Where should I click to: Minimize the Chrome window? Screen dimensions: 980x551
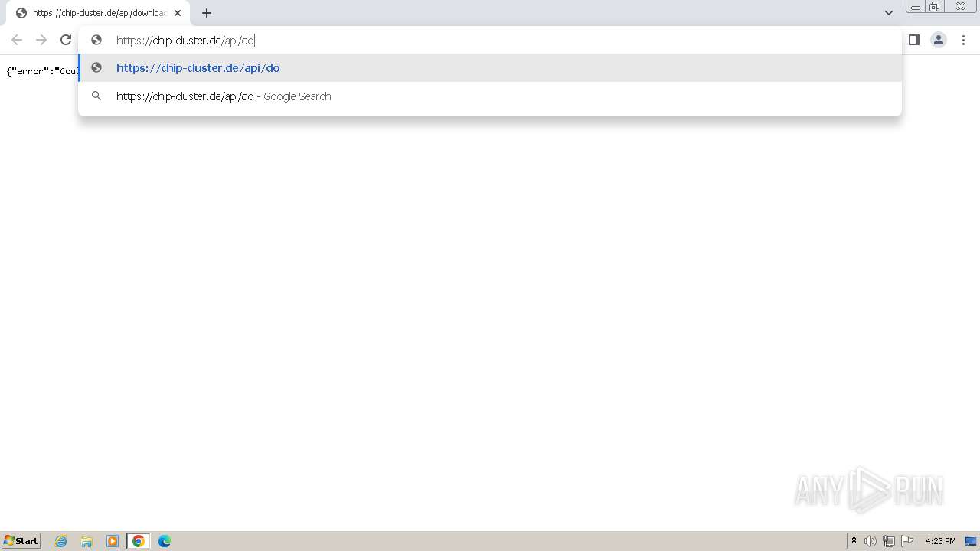point(916,7)
